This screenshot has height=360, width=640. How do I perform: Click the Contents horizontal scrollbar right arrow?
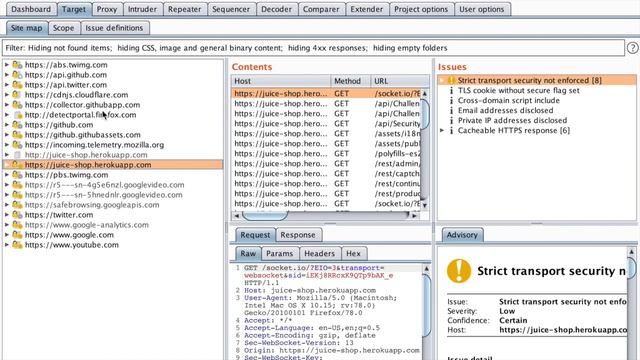click(414, 216)
